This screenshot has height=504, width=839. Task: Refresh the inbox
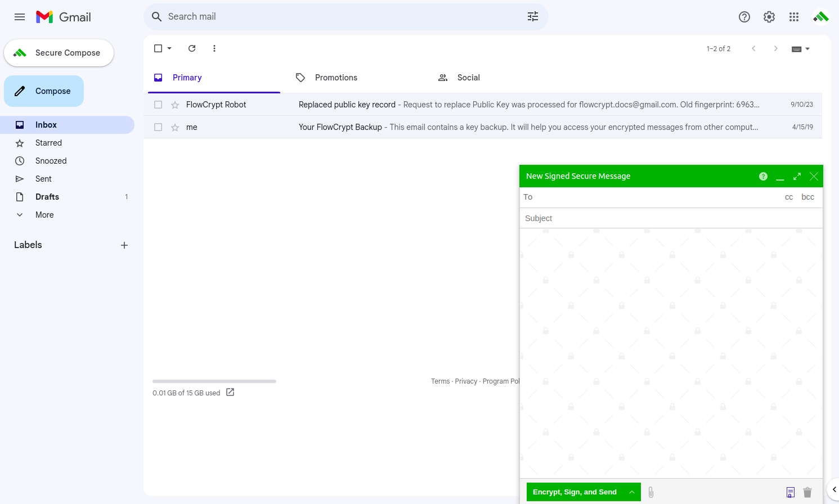pyautogui.click(x=192, y=48)
